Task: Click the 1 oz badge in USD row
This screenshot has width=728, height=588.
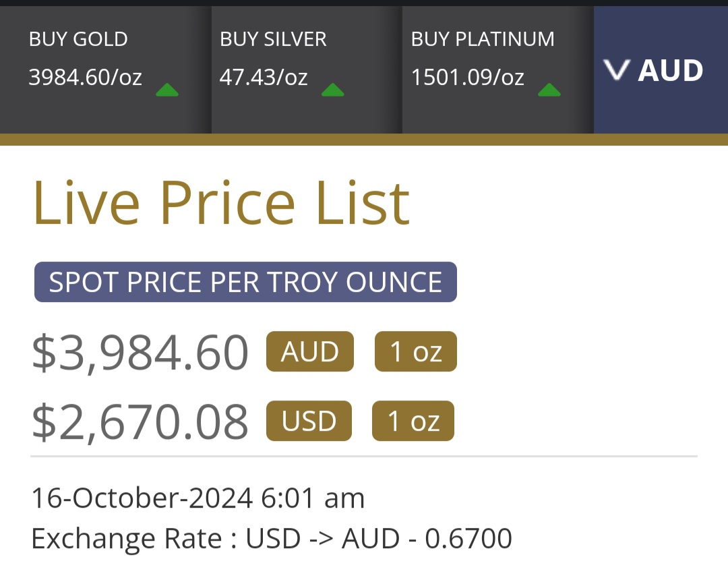Action: pyautogui.click(x=413, y=421)
